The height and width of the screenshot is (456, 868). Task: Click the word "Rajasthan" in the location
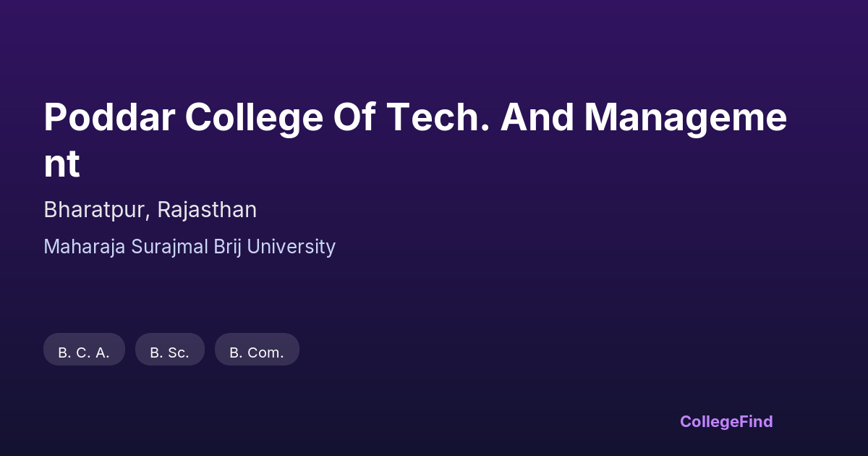pyautogui.click(x=207, y=210)
